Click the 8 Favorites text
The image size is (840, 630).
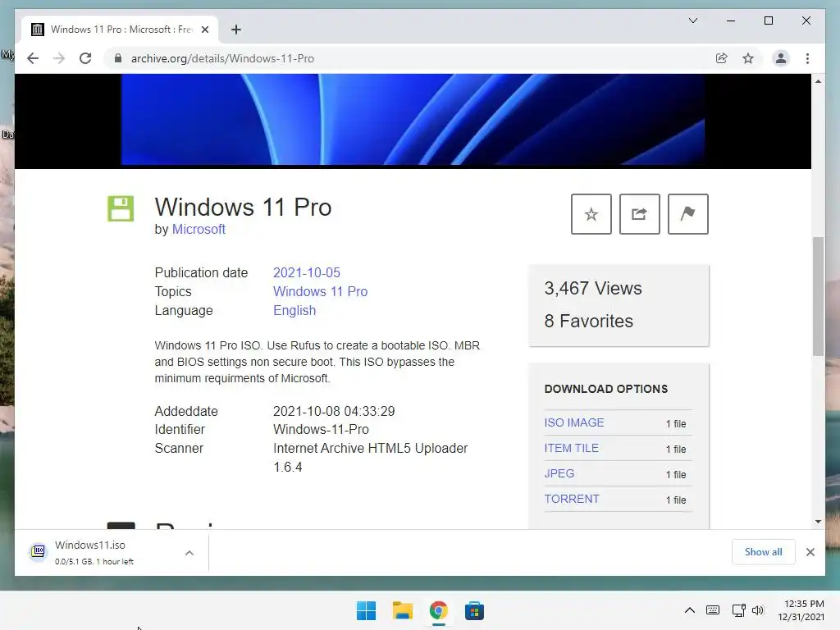tap(589, 321)
